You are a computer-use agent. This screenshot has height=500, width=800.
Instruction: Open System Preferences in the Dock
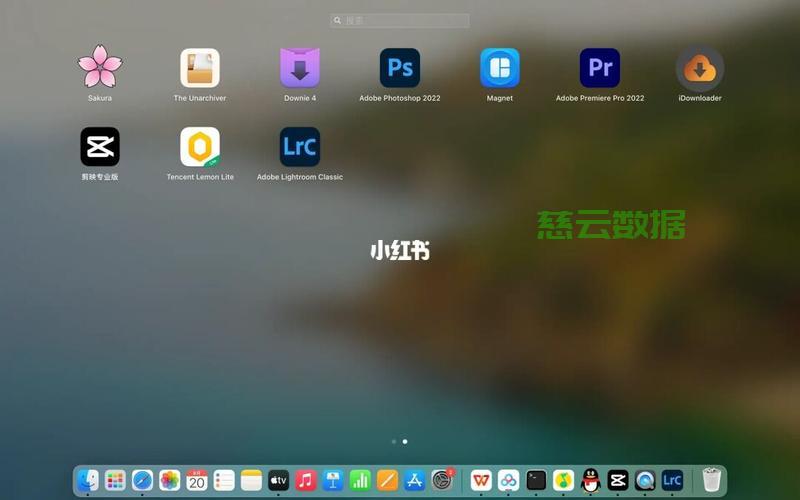pyautogui.click(x=442, y=481)
